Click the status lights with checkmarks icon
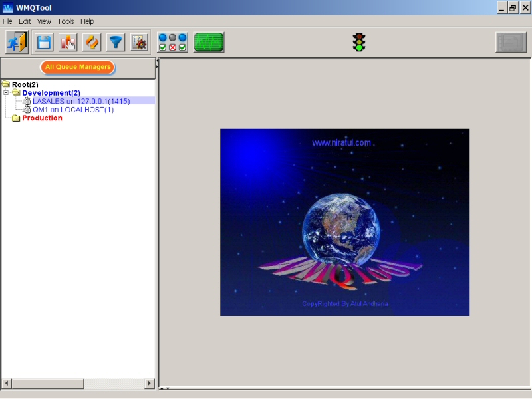This screenshot has width=532, height=399. coord(172,43)
